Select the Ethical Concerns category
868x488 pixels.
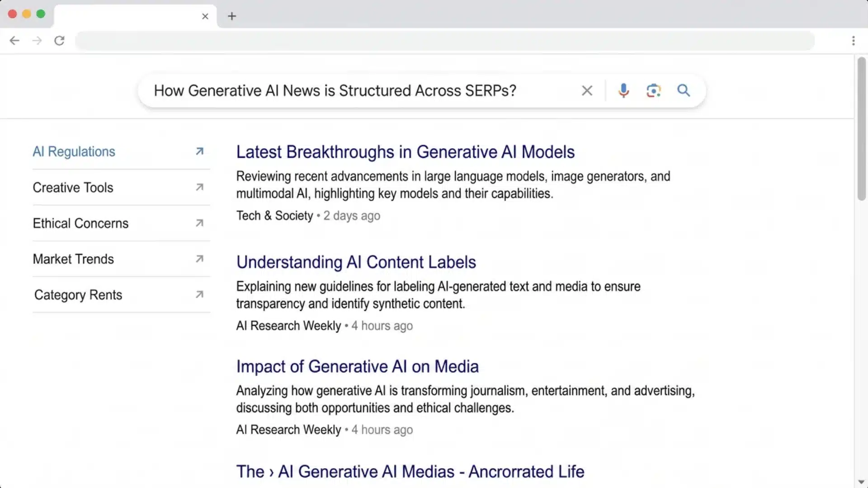click(x=80, y=223)
